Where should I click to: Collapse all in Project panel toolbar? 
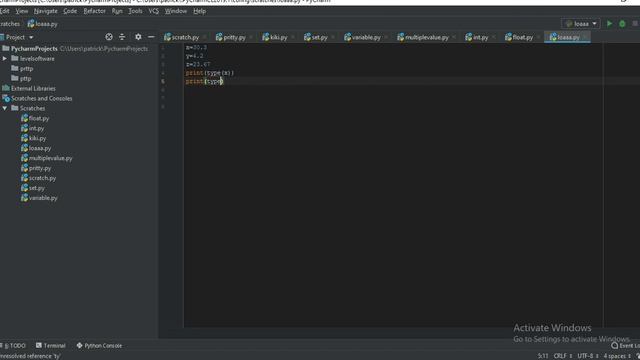coord(122,37)
